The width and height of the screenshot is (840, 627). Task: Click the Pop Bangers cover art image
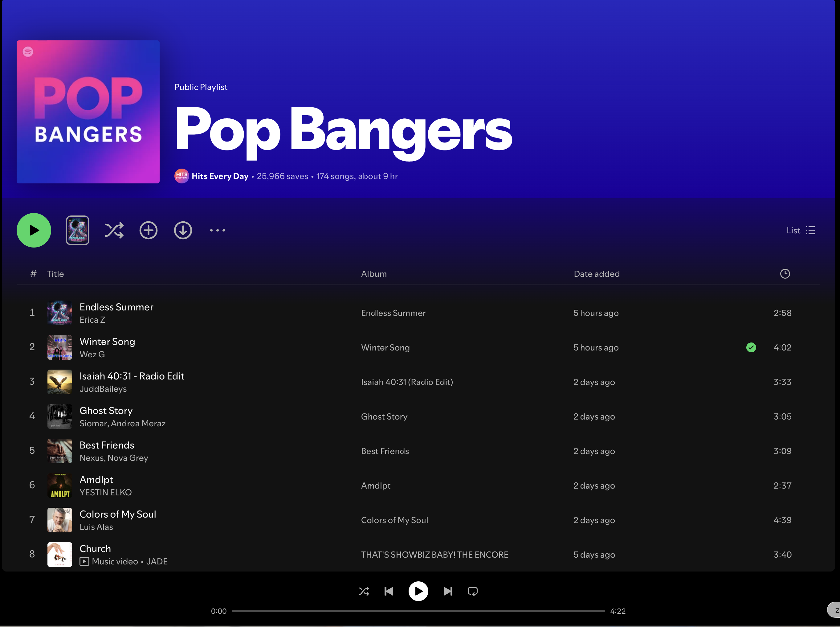pyautogui.click(x=88, y=112)
